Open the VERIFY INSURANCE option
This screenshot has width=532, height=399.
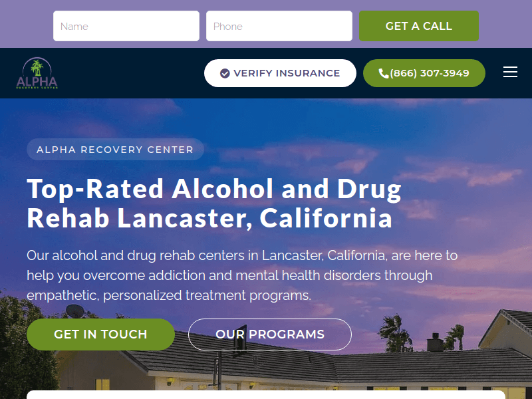click(280, 73)
